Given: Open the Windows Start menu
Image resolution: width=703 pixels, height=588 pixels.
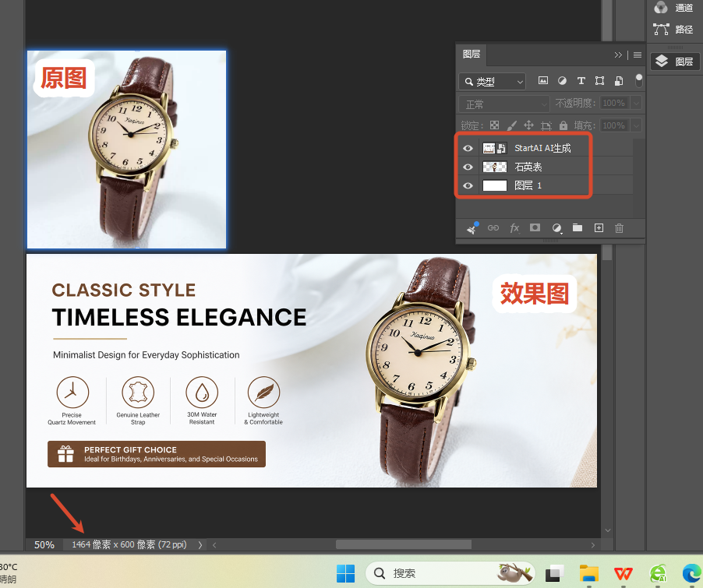Looking at the screenshot, I should [346, 573].
